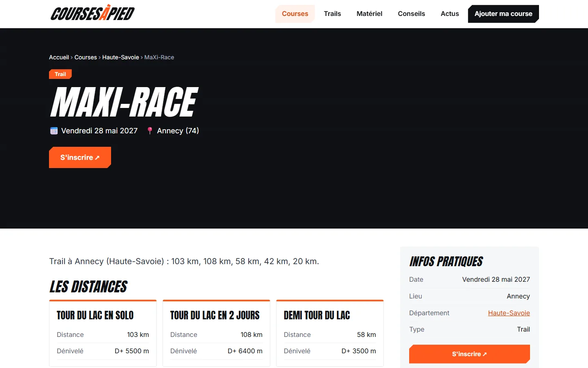Open Haute-Savoie in the breadcrumb
The height and width of the screenshot is (368, 588).
120,57
